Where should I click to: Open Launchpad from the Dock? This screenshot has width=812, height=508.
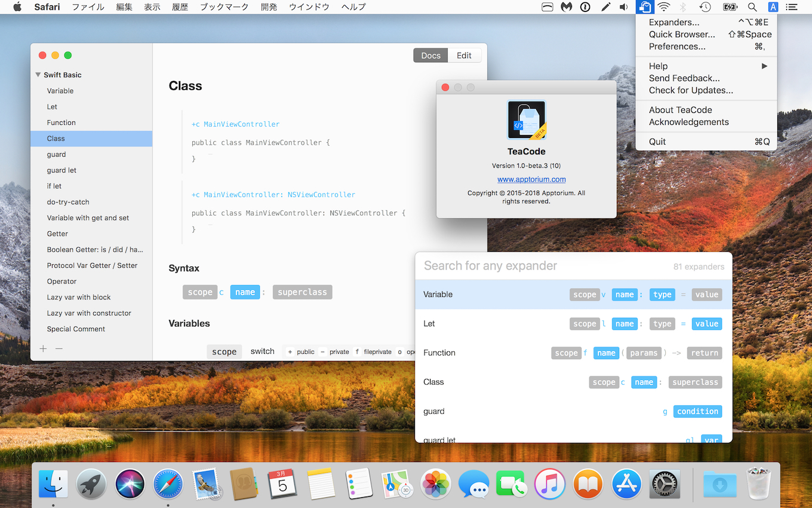[x=91, y=483]
